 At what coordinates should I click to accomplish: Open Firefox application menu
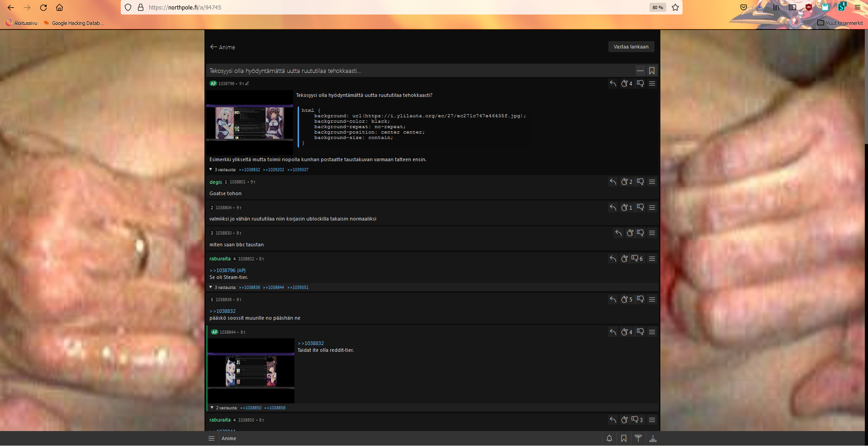point(857,7)
